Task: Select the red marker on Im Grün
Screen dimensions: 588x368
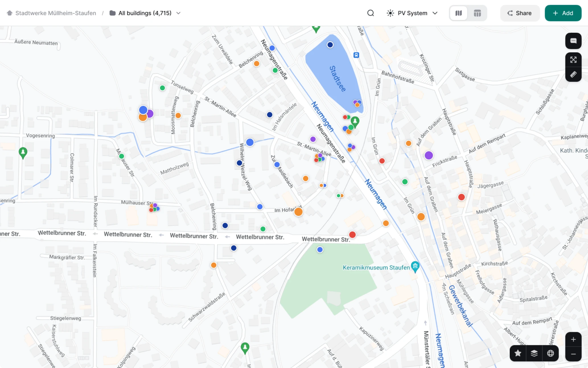Action: pos(382,161)
